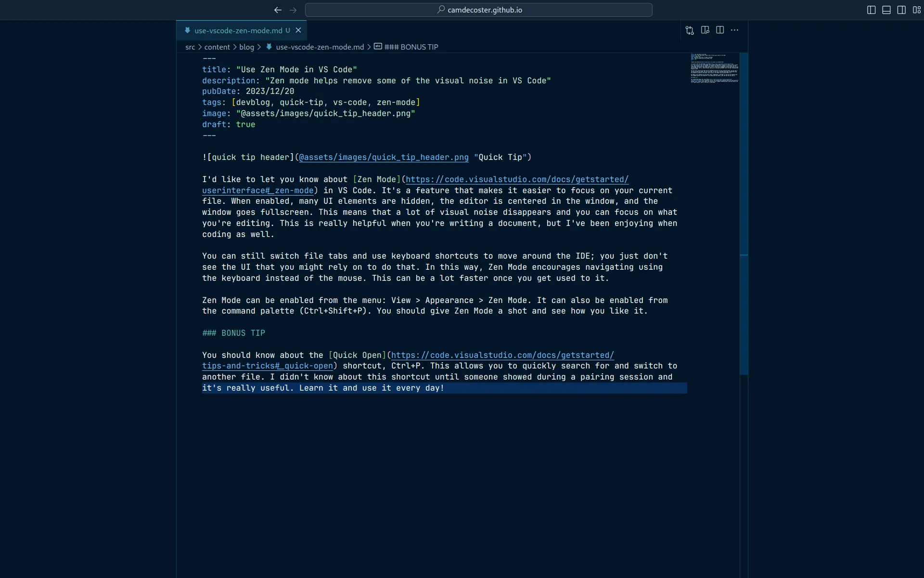Click the "Quick Tip" image title text
924x578 pixels.
(500, 158)
